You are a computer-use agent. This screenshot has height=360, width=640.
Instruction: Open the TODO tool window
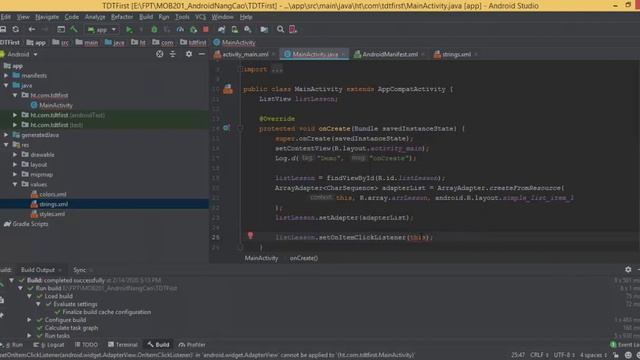coord(87,345)
